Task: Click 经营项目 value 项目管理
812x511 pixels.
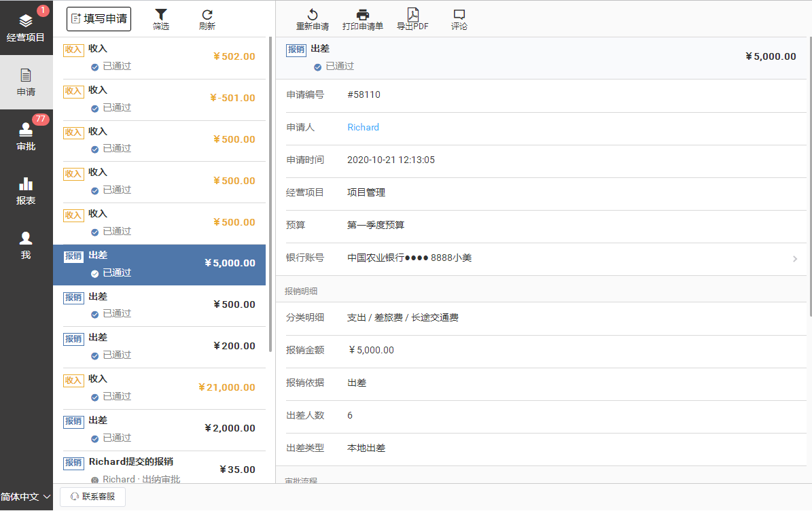Action: tap(366, 192)
